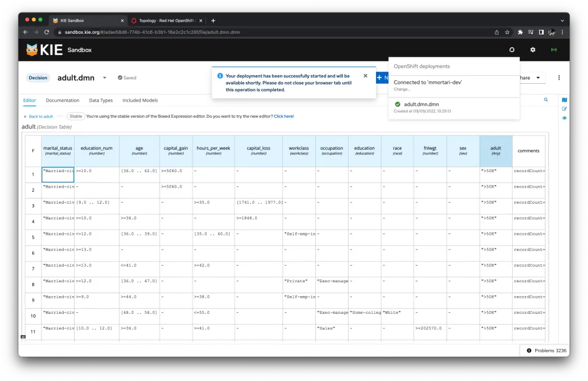Click the Problems status icon
Image resolution: width=588 pixels, height=381 pixels.
[x=529, y=351]
